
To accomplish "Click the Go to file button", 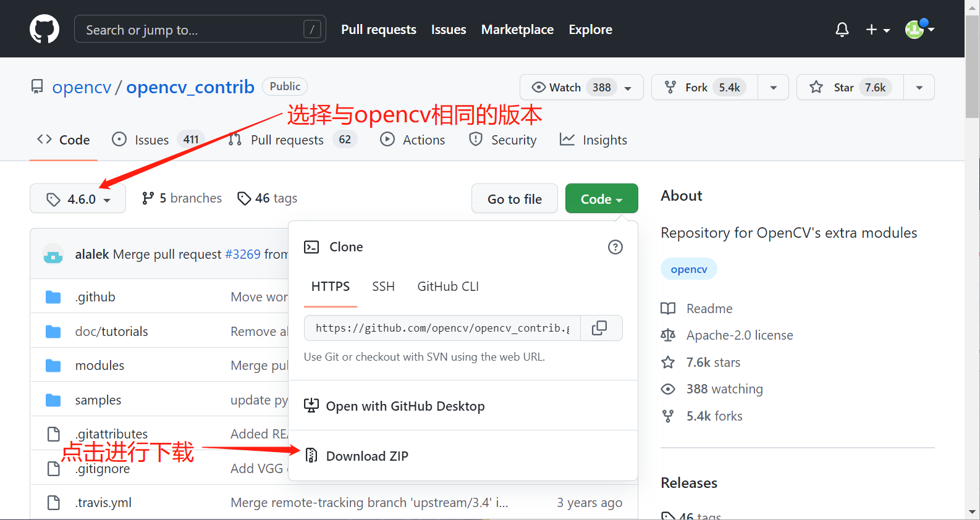I will [514, 199].
